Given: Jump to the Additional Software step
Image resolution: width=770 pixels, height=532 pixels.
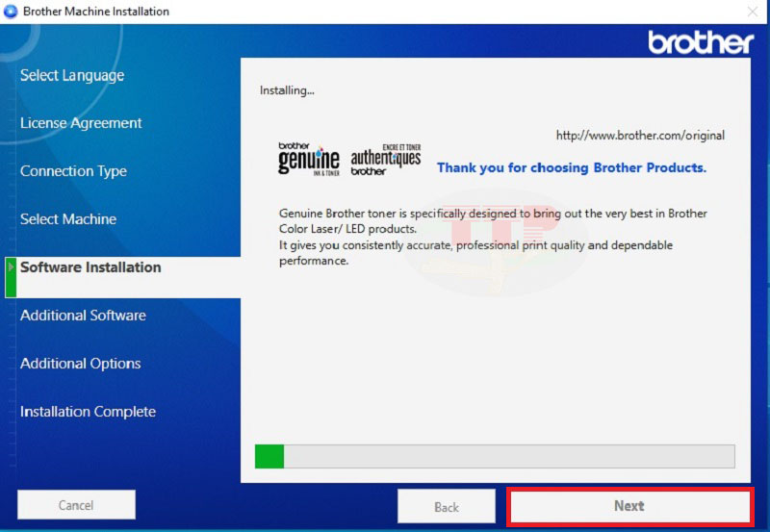Looking at the screenshot, I should pyautogui.click(x=83, y=316).
